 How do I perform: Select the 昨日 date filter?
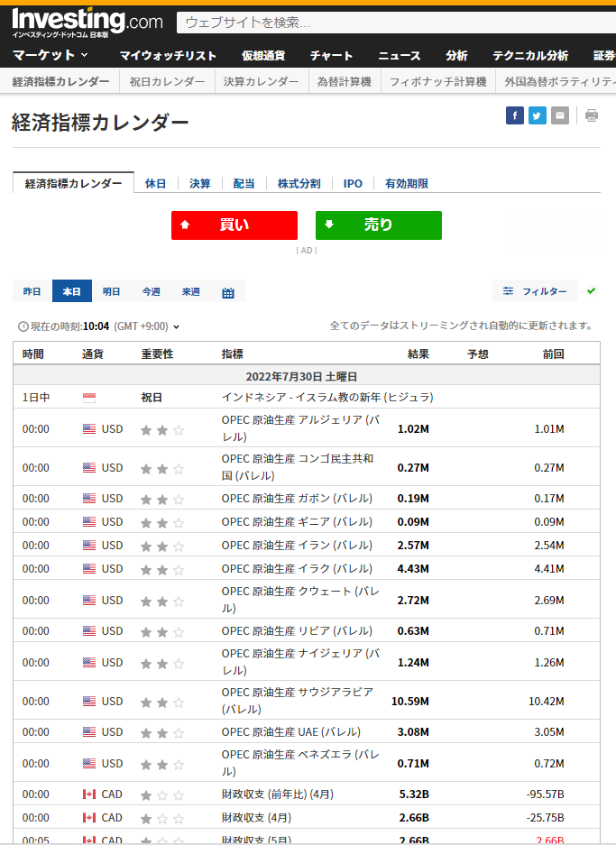(x=32, y=291)
